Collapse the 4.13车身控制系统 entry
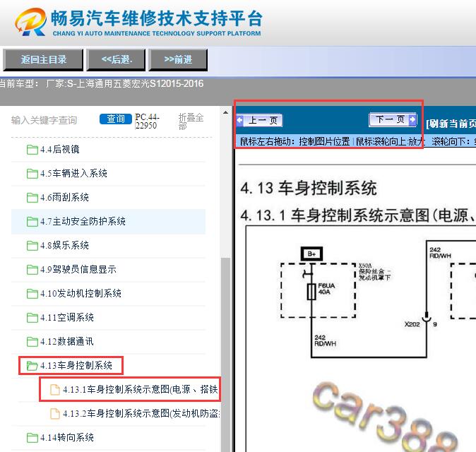 76,366
